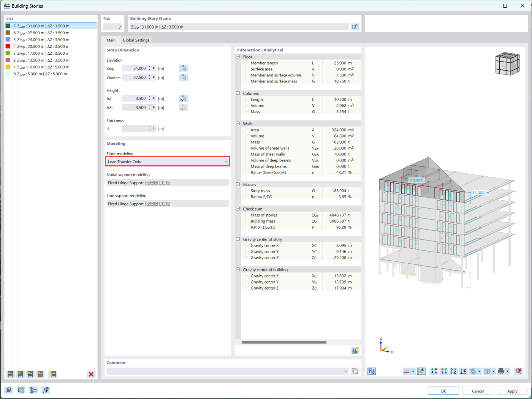This screenshot has width=532, height=399.
Task: Click the OK button
Action: tap(443, 391)
